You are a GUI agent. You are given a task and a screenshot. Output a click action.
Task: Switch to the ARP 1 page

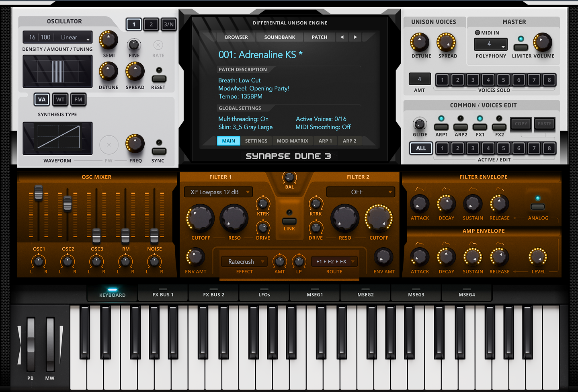pos(325,141)
